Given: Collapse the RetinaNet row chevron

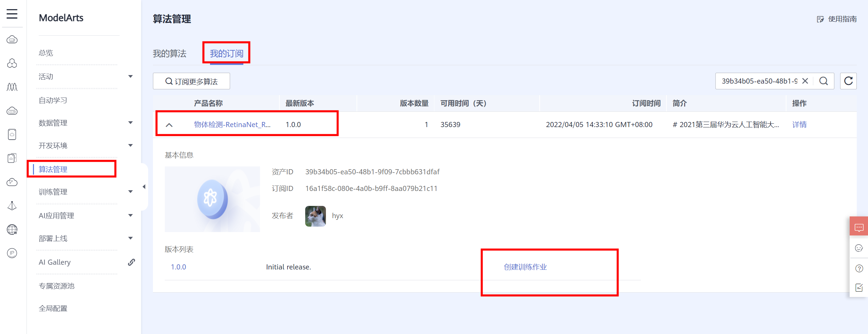Looking at the screenshot, I should (169, 125).
